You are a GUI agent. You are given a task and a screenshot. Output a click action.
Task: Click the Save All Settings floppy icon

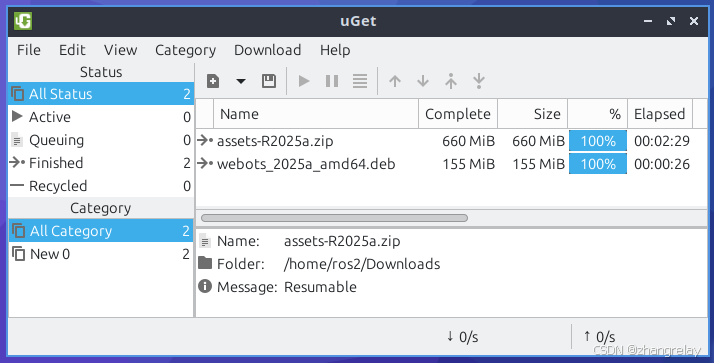point(269,81)
